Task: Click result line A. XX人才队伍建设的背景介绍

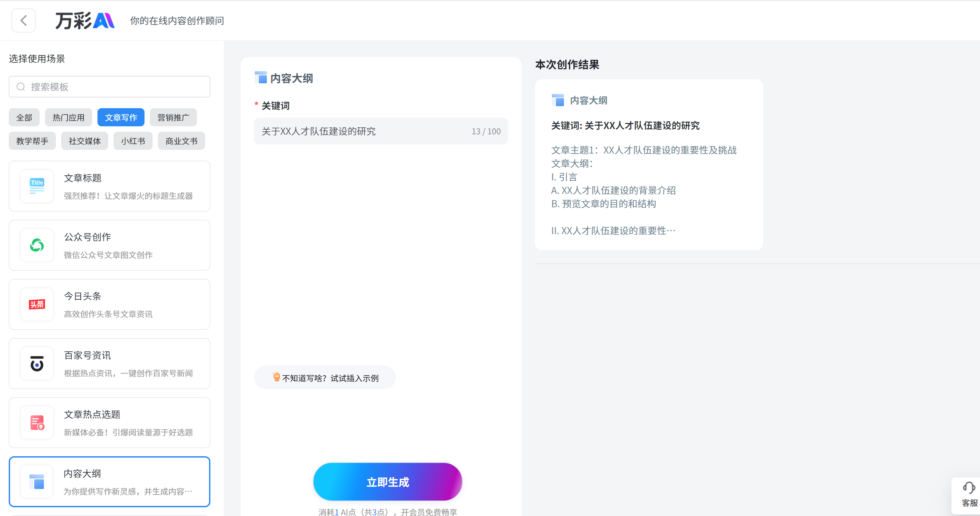Action: tap(614, 190)
